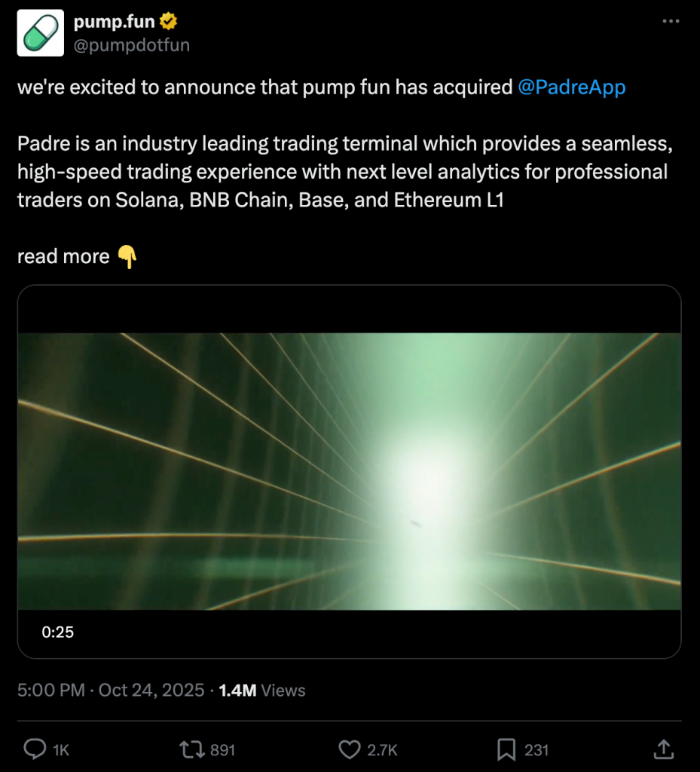Open the pump.fun pill avatar
Viewport: 700px width, 772px height.
click(41, 33)
